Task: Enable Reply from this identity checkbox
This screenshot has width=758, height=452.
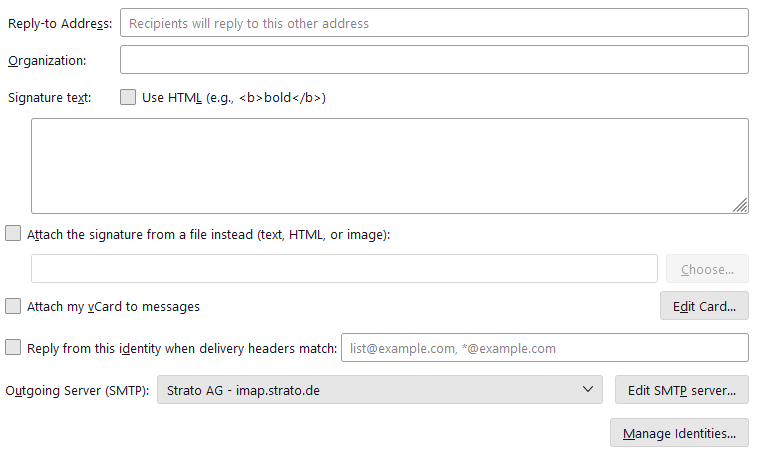Action: tap(13, 348)
